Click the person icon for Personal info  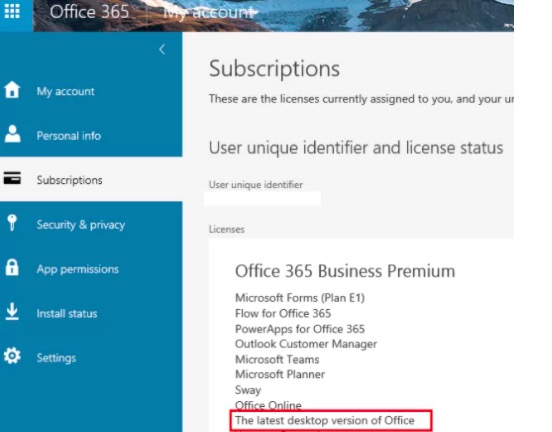13,134
